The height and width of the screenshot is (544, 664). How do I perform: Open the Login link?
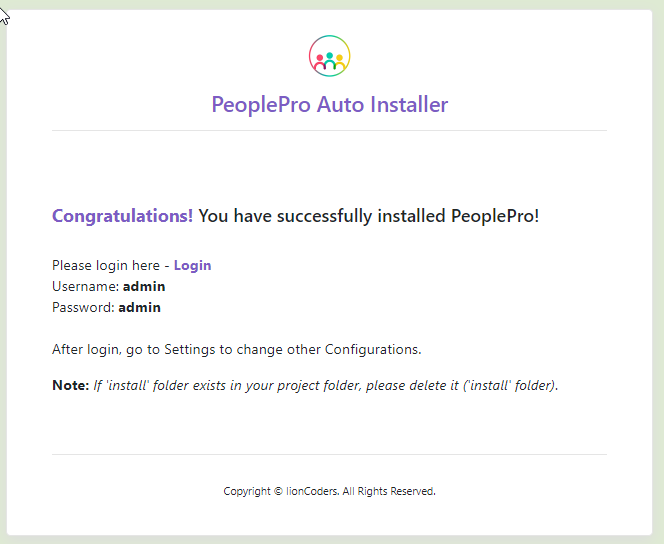[x=192, y=265]
